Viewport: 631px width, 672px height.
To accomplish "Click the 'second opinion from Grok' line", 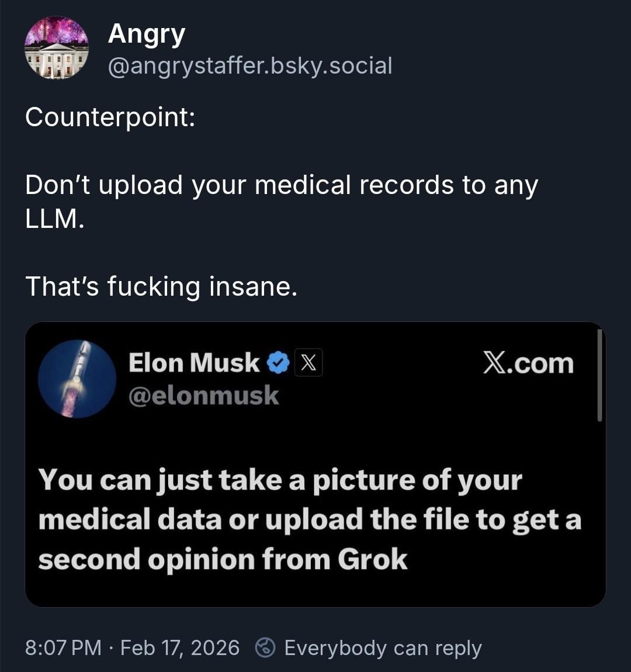I will pyautogui.click(x=222, y=559).
